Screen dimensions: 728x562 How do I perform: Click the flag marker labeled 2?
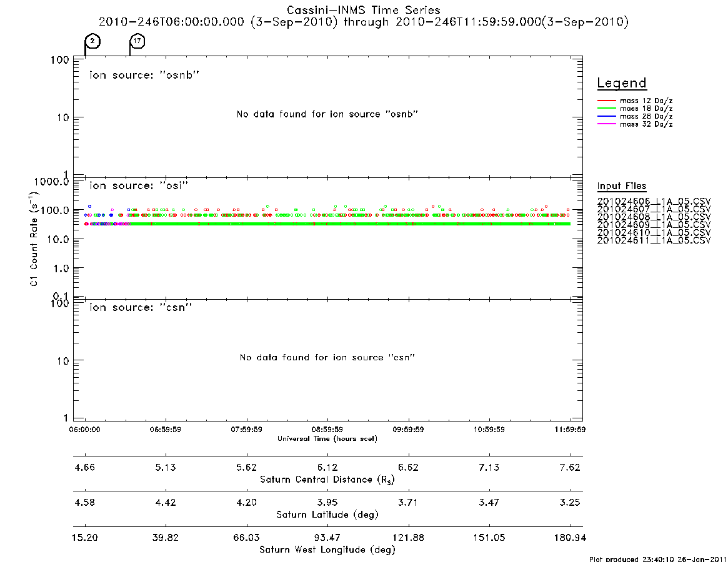92,41
